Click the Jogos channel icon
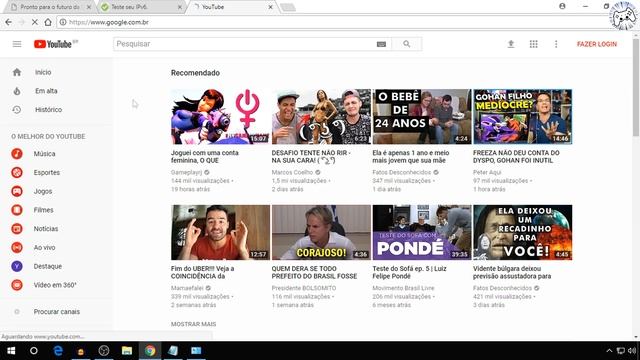The width and height of the screenshot is (640, 360). pos(17,191)
